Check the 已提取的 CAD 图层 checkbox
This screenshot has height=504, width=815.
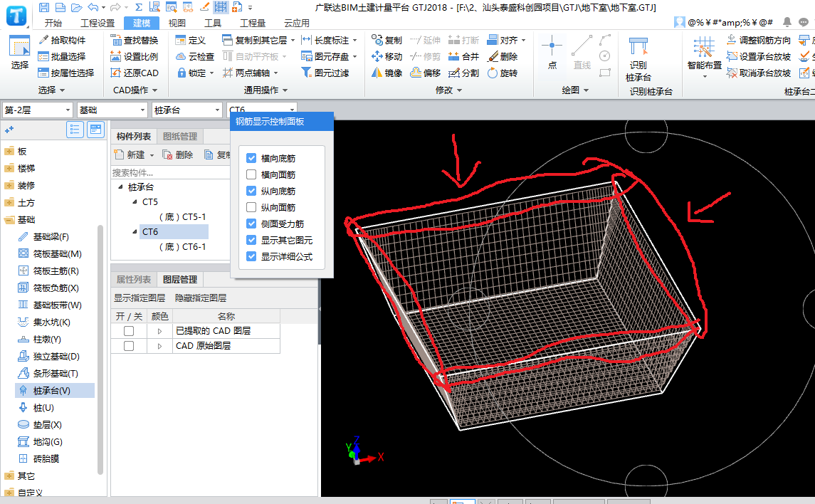tap(129, 331)
